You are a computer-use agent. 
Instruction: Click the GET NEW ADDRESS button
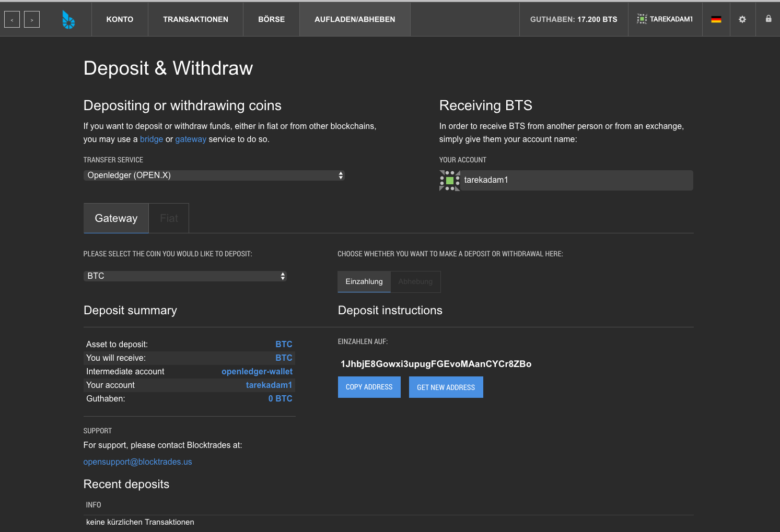(x=446, y=387)
